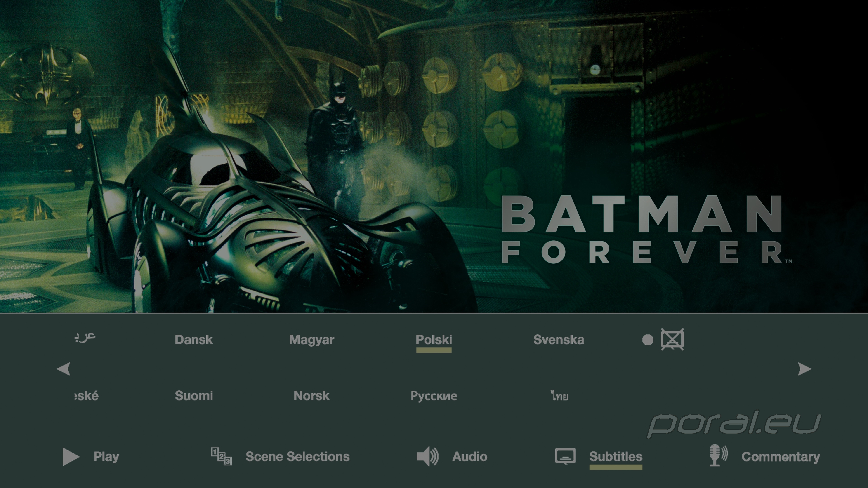Click the right arrow for more languages

click(805, 369)
